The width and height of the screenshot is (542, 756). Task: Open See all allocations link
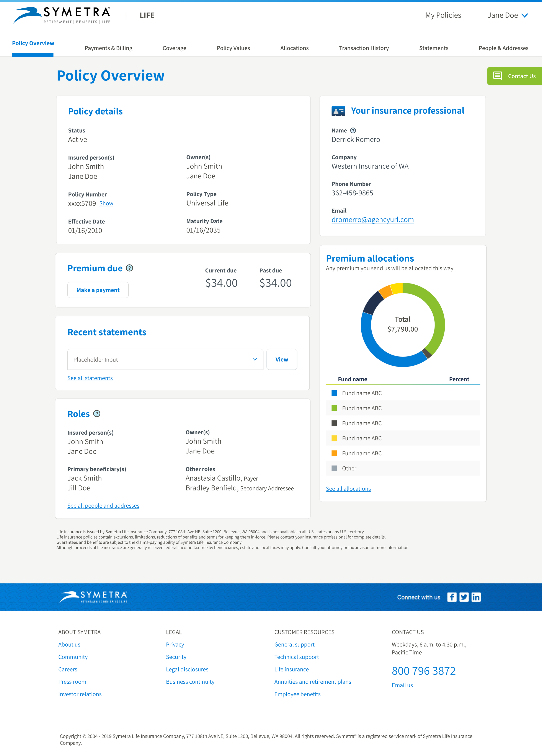348,489
